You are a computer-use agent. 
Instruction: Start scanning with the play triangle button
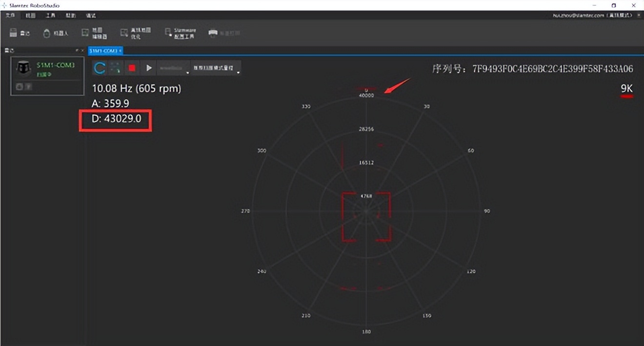click(x=149, y=68)
